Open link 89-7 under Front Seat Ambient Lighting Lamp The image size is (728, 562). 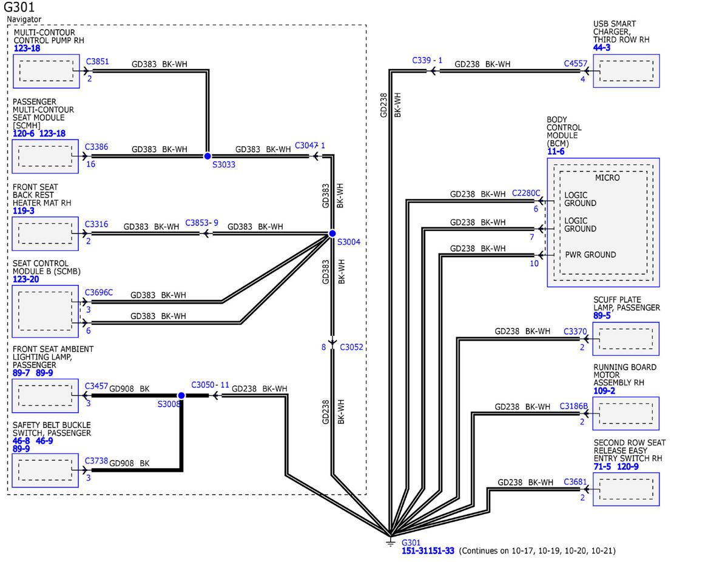pos(22,373)
